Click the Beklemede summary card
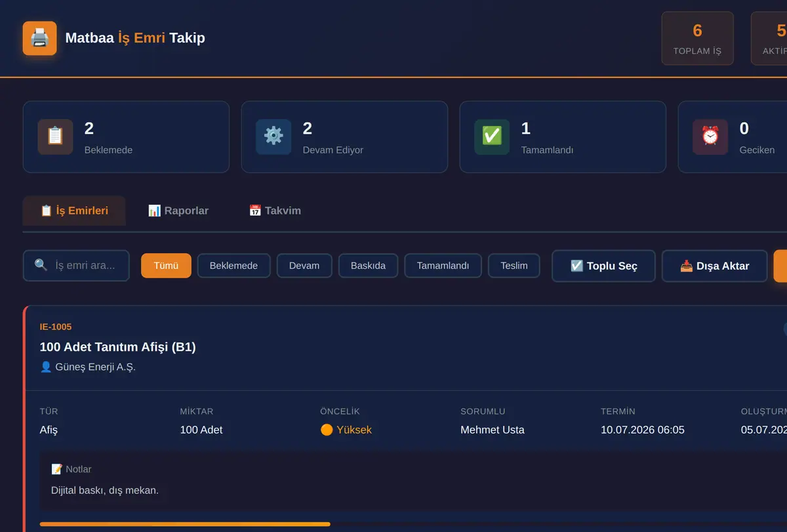Screen dimensions: 787x532 pyautogui.click(x=126, y=136)
